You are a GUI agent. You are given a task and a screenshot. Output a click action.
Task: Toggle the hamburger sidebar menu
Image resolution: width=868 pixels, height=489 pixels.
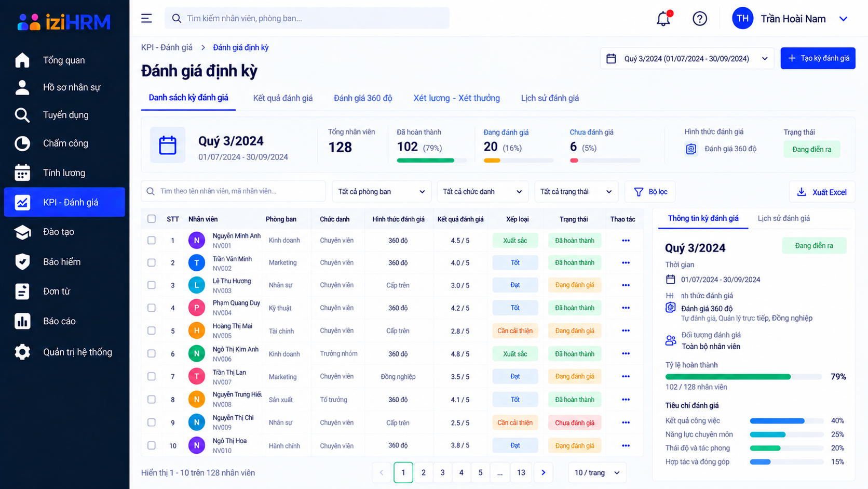(147, 18)
